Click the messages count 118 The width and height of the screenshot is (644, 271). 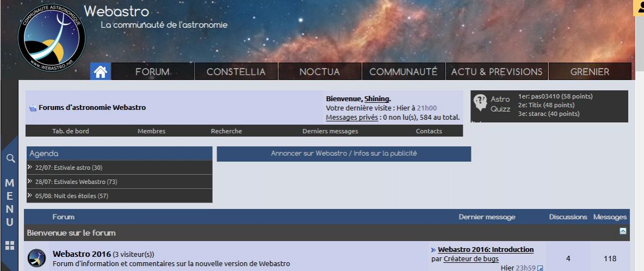tap(610, 258)
